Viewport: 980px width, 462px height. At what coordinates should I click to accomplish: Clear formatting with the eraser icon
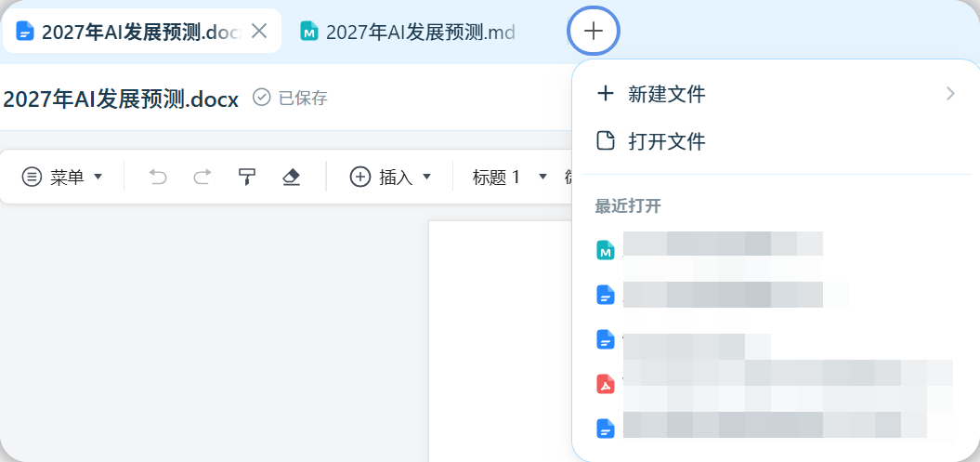coord(292,178)
